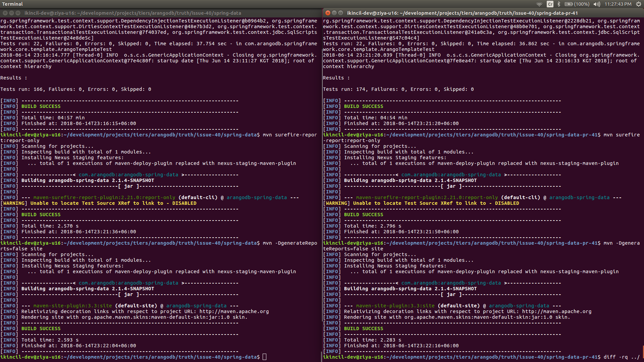
Task: Open the Wi-Fi network indicator menu
Action: (539, 4)
